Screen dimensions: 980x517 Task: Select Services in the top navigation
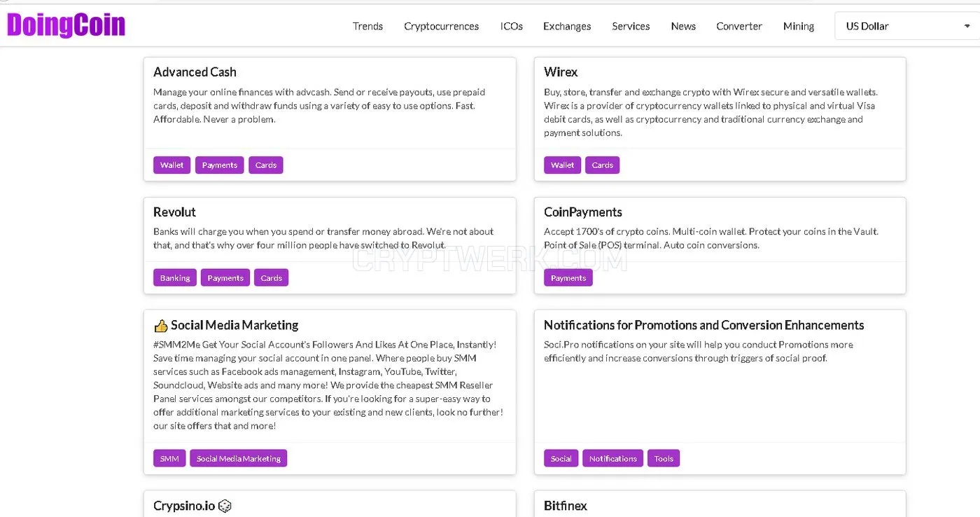631,26
